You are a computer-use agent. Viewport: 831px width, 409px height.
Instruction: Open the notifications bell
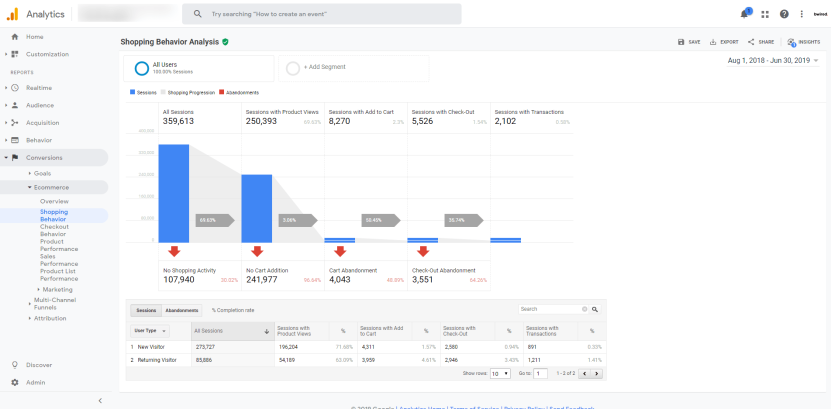745,13
